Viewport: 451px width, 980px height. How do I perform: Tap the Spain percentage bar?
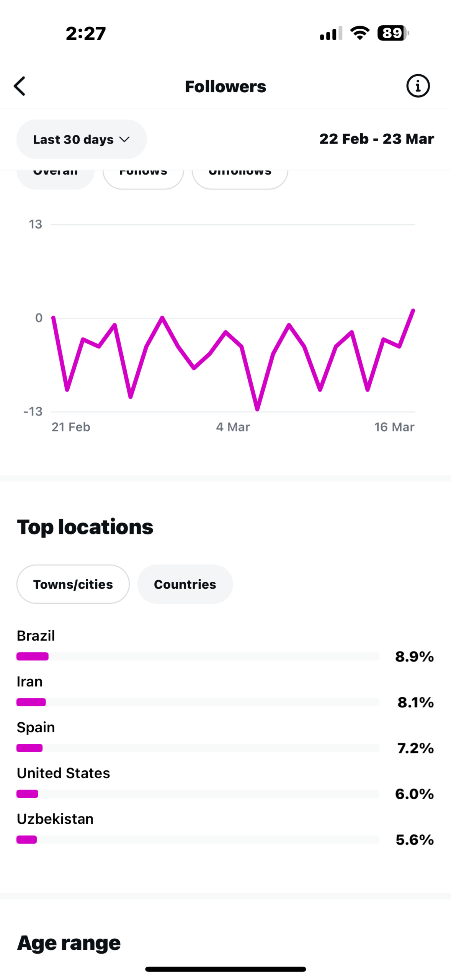pos(198,748)
